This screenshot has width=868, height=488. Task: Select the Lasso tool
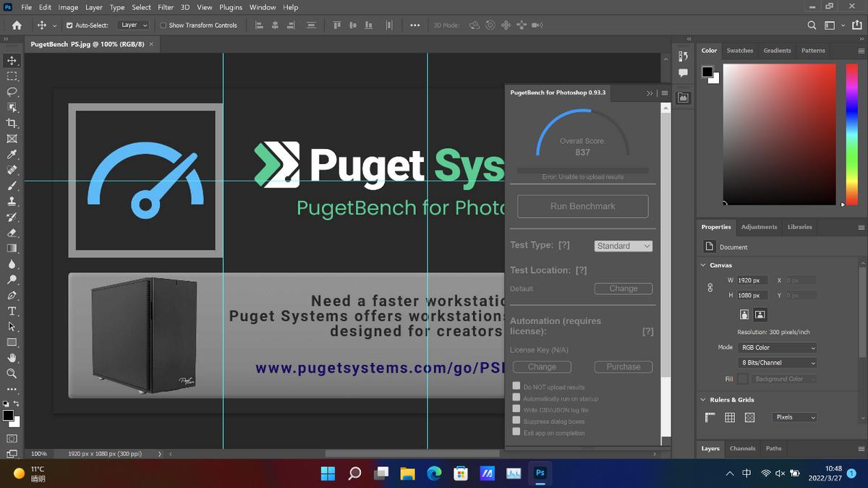(12, 92)
